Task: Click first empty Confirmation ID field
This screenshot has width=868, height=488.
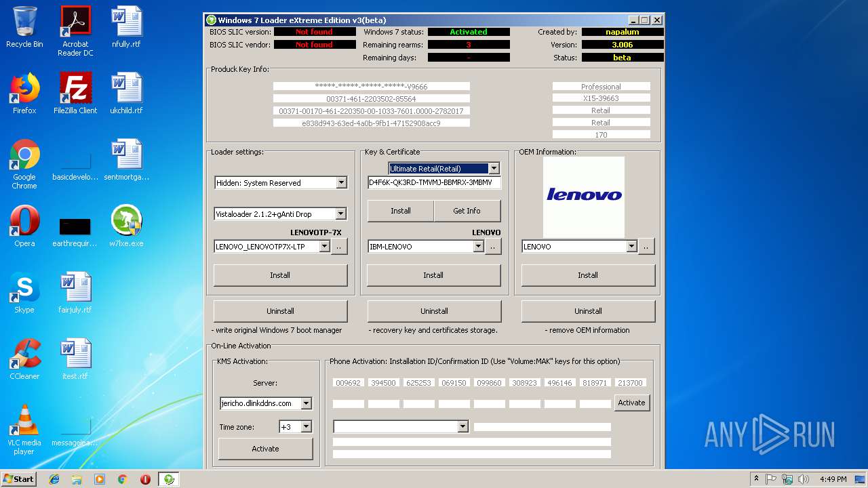Action: (x=348, y=404)
